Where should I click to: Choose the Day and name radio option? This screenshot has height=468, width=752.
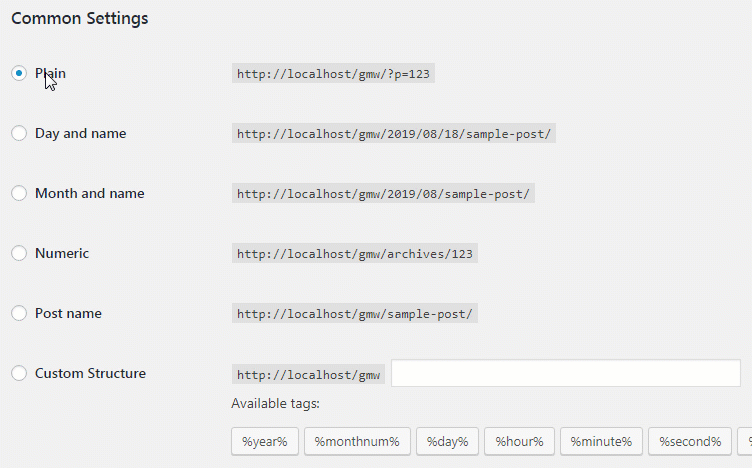click(19, 133)
